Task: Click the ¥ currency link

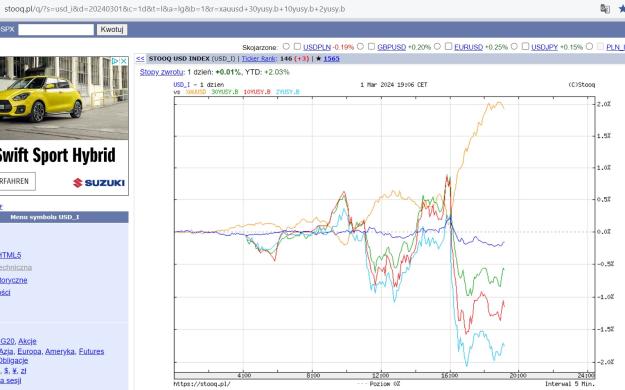Action: (15, 371)
